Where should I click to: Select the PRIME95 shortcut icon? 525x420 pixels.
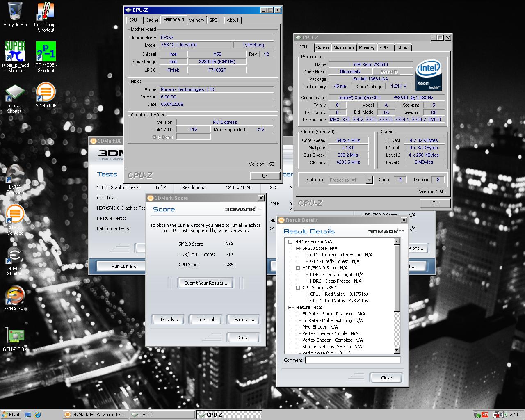coord(46,57)
